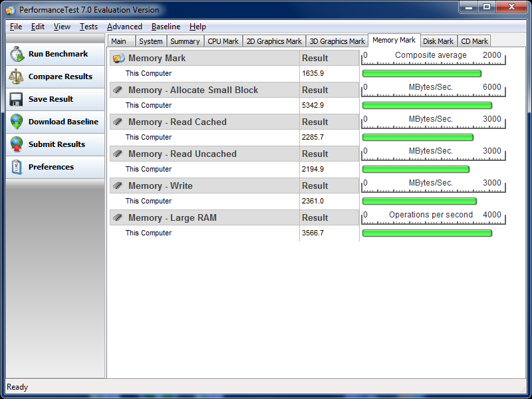Switch to the Disk Mark tab
Viewport: 532px width, 399px height.
tap(438, 41)
